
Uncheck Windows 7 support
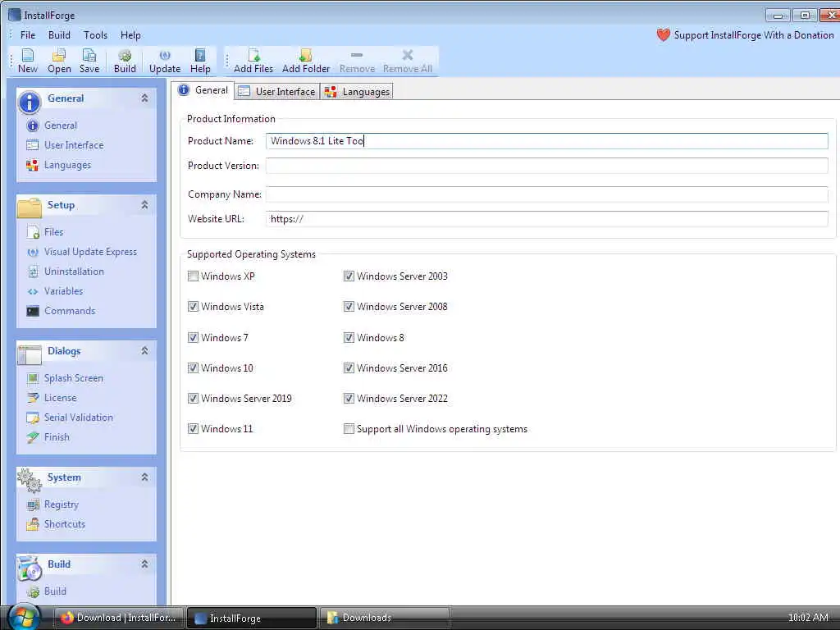tap(193, 338)
